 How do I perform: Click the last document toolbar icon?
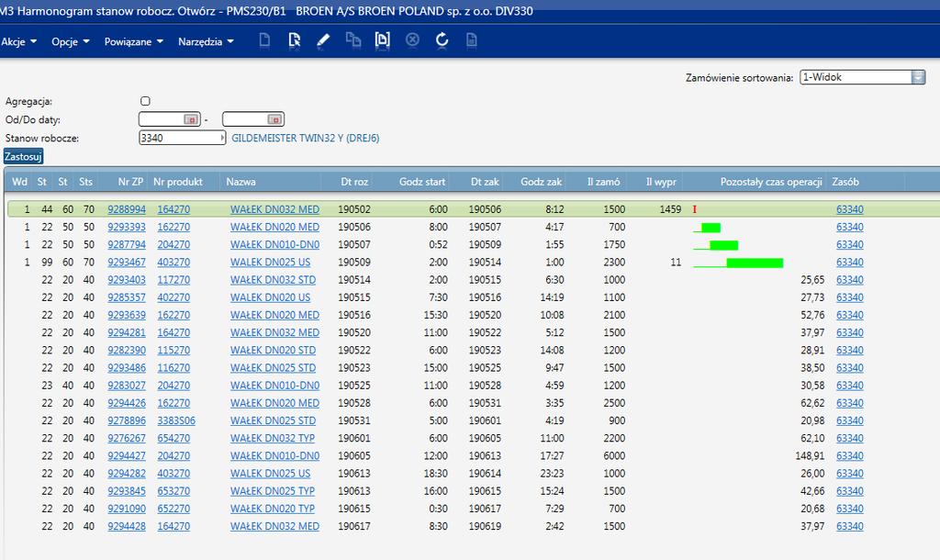click(472, 40)
